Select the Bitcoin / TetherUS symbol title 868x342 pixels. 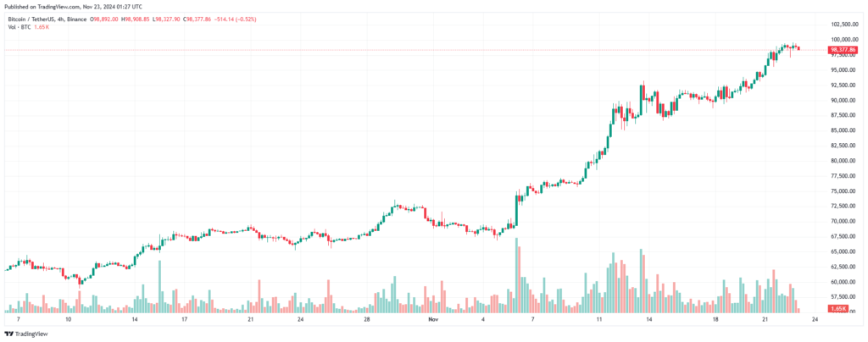click(33, 19)
